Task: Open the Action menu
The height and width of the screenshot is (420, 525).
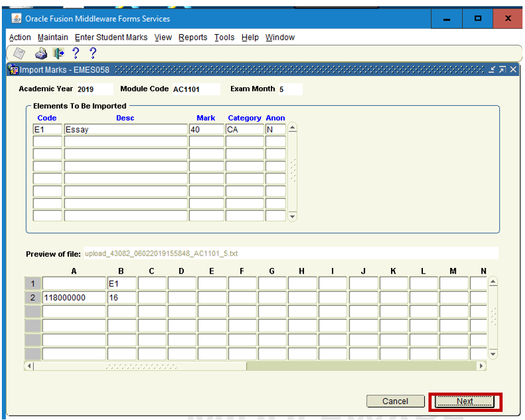Action: coord(20,37)
